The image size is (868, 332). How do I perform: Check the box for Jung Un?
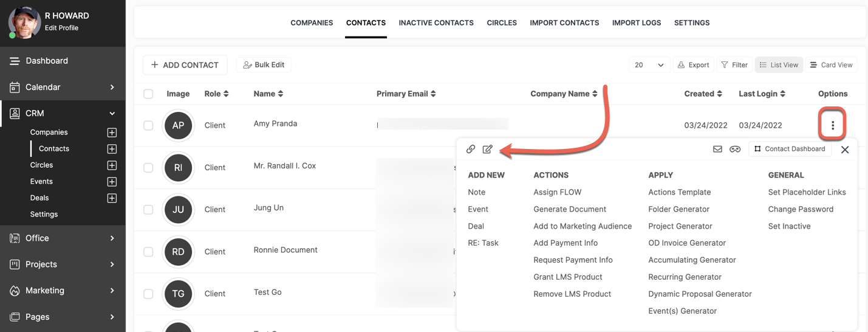pos(148,209)
